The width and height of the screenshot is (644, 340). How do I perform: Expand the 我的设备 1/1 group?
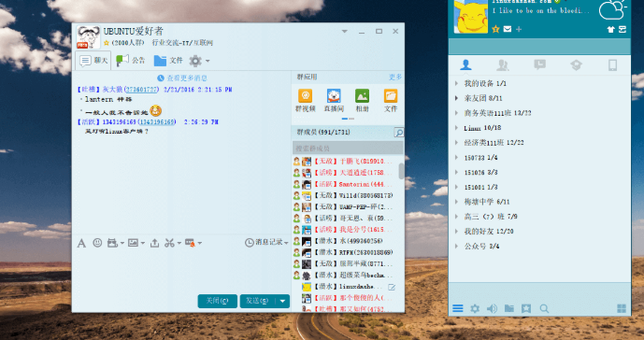(x=456, y=83)
